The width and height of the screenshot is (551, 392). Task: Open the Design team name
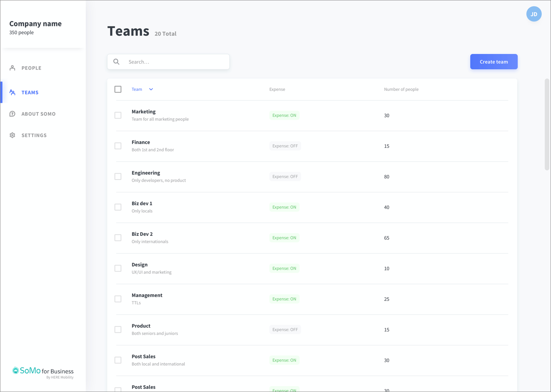(x=140, y=265)
